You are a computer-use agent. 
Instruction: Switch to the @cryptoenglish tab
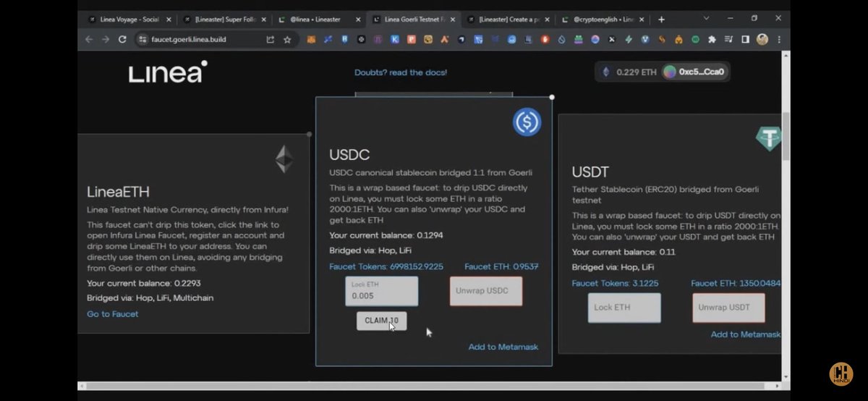[x=603, y=20]
